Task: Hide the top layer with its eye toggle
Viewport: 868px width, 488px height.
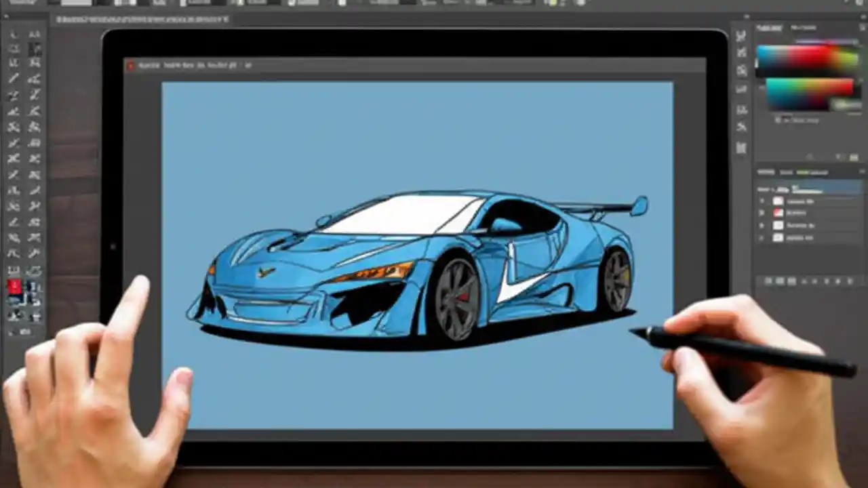Action: 762,201
